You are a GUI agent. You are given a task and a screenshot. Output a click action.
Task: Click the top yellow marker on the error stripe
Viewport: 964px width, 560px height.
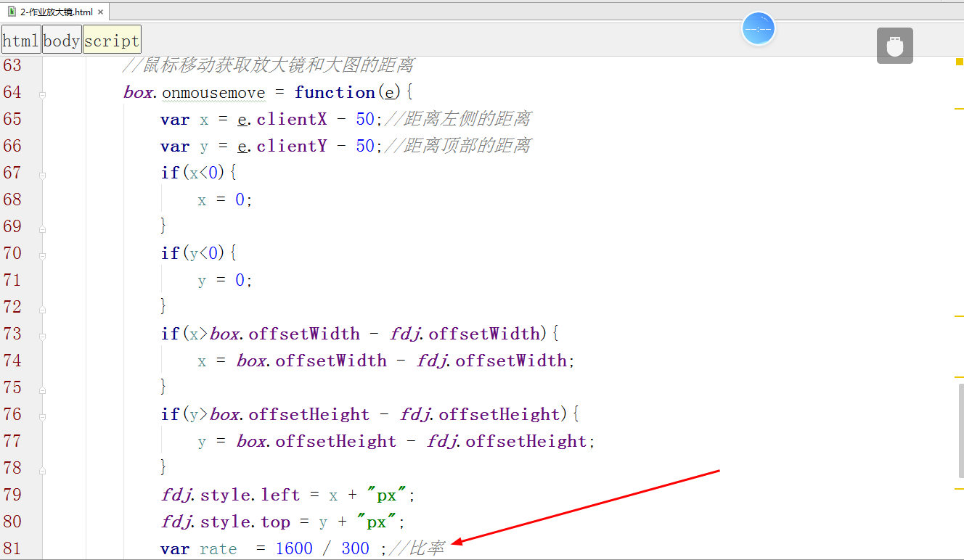958,62
